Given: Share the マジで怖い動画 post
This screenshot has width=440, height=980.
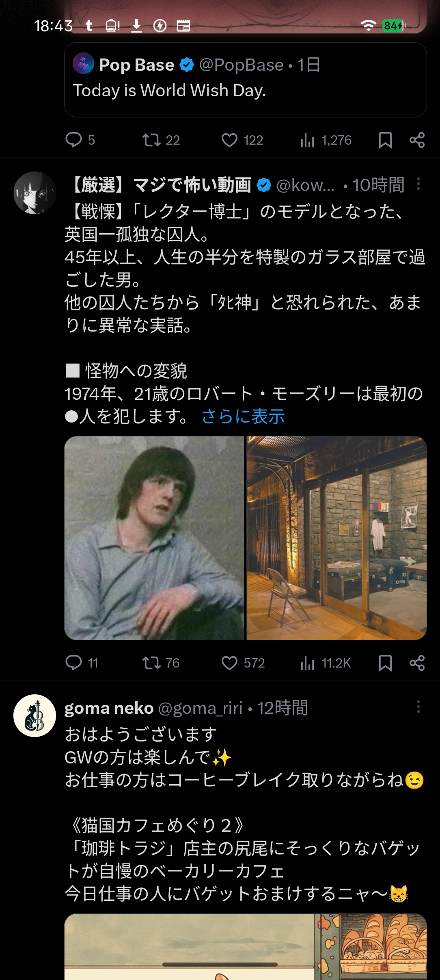Looking at the screenshot, I should point(417,663).
